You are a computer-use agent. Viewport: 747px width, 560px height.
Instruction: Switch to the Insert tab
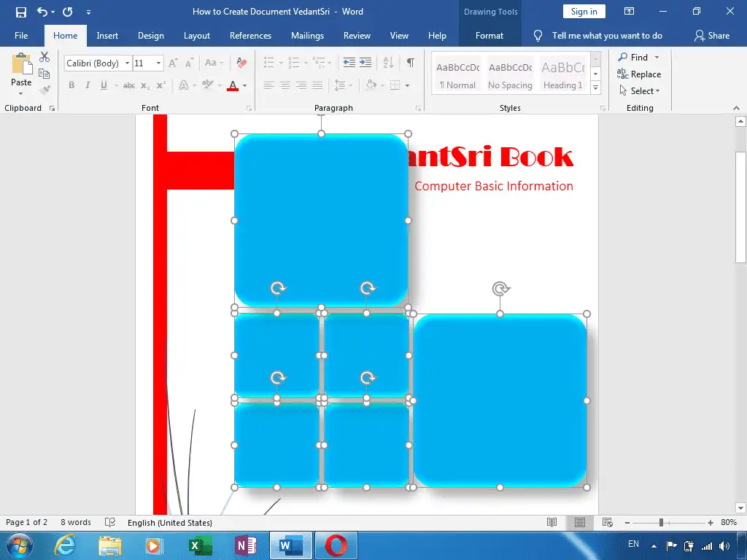[x=107, y=36]
